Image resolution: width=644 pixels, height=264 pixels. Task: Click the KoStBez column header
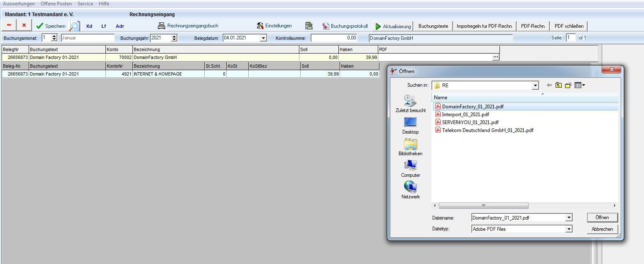click(274, 66)
